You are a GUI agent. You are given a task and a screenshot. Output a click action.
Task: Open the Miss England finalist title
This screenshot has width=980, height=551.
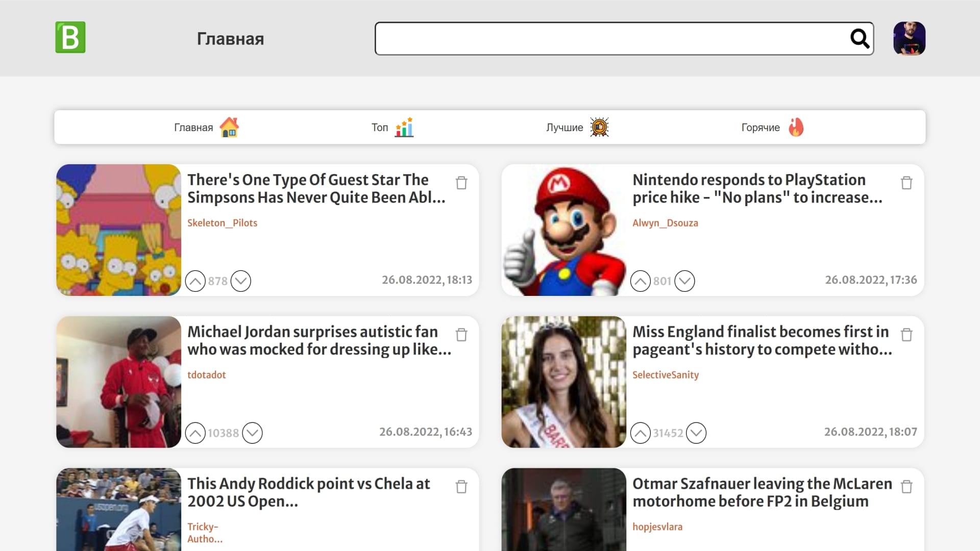pos(763,340)
